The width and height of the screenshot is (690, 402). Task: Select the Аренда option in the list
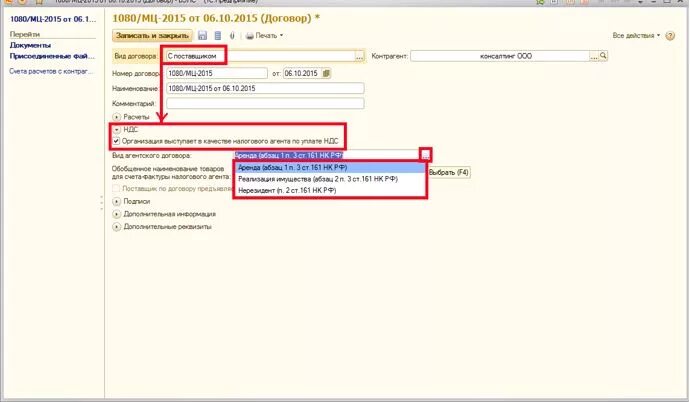tap(330, 168)
